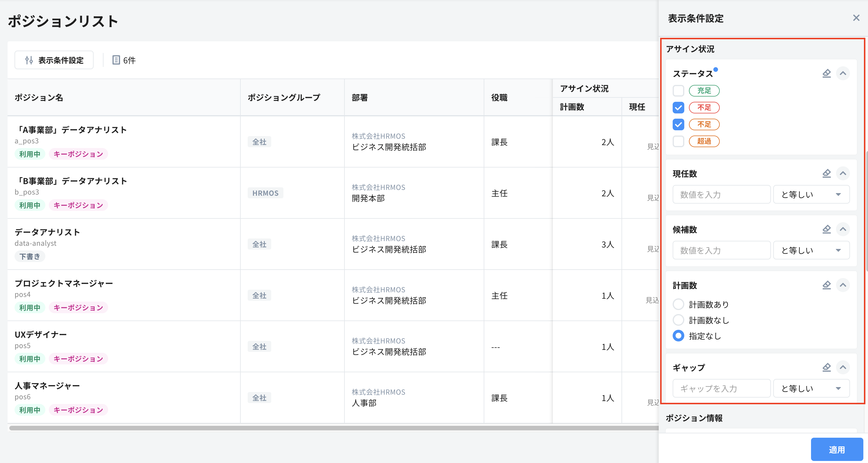Select the 計画数なし radio option
868x463 pixels.
point(678,320)
